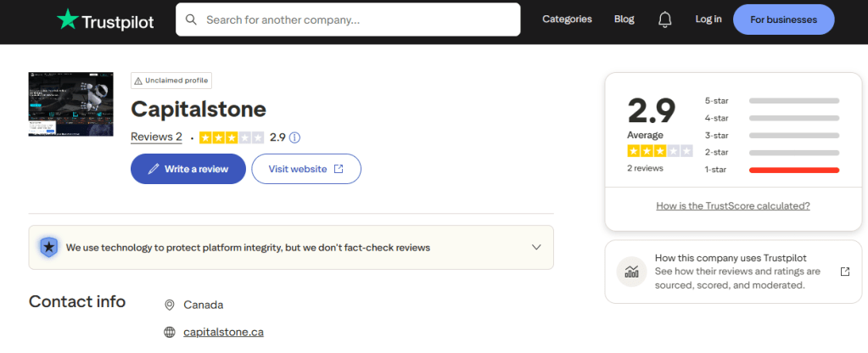Click the unclaimed profile warning icon

click(139, 81)
